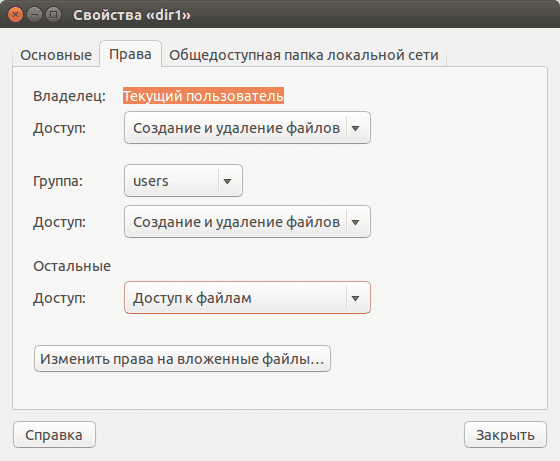Click the Доступ к файлам combo box
This screenshot has width=560, height=461.
(247, 298)
